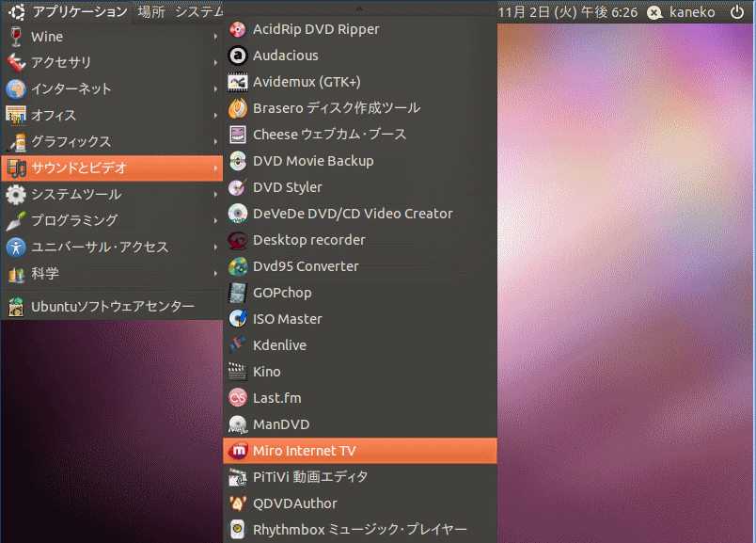Click the kaneko user name indicator
Screen dimensions: 756x543
click(689, 12)
